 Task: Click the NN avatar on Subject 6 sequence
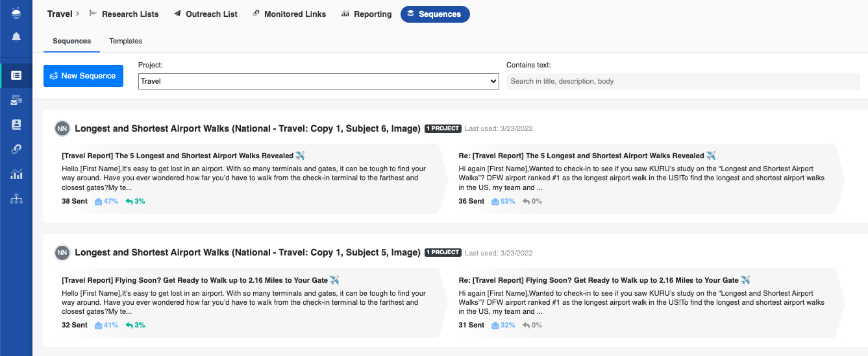[x=62, y=129]
